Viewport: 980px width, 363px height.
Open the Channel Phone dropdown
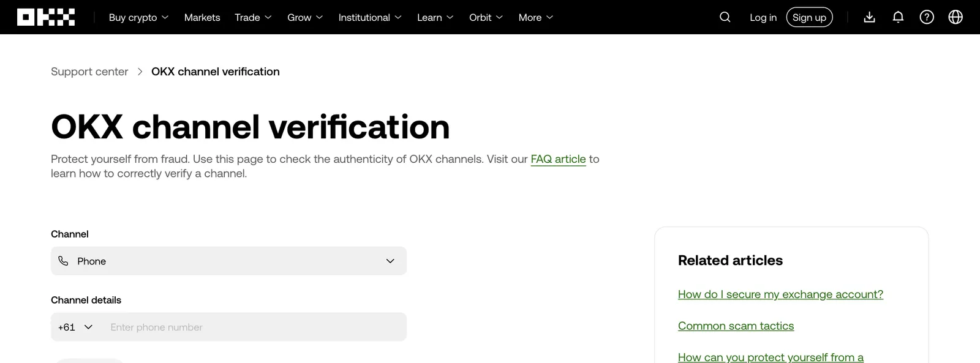point(228,261)
